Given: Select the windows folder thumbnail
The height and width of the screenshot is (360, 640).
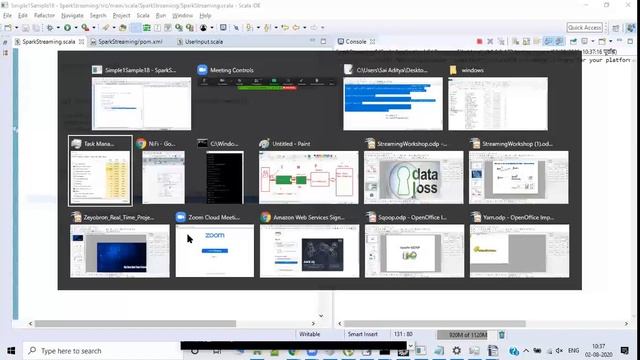Looking at the screenshot, I should point(498,104).
